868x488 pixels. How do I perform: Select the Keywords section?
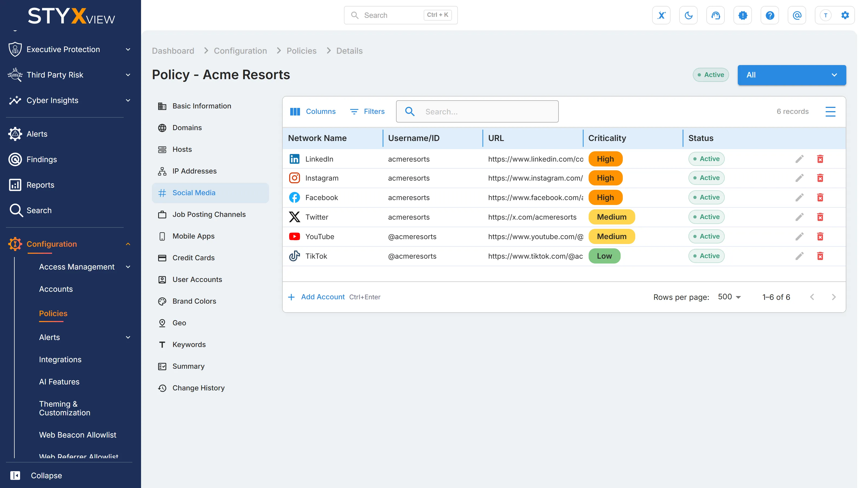pos(210,345)
